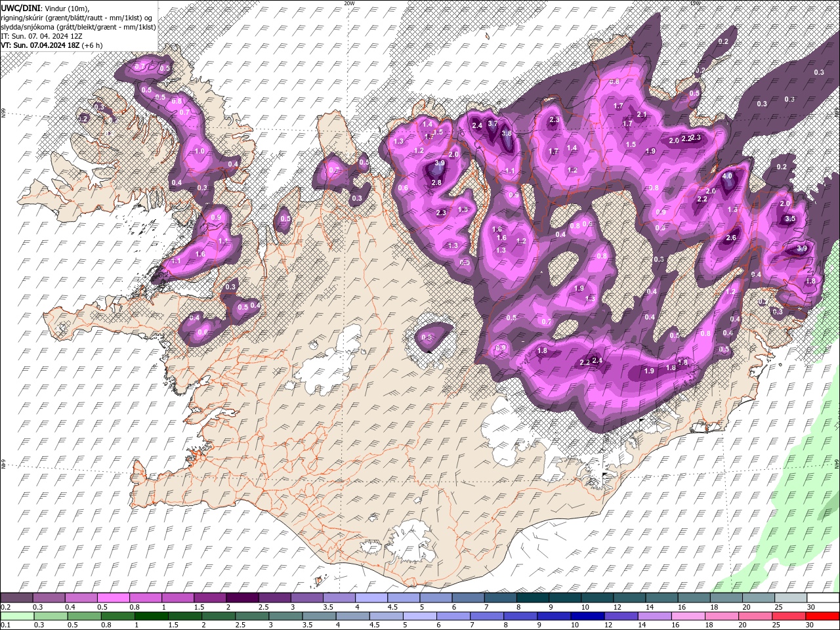This screenshot has width=840, height=630.
Task: Pick the 25 red-pink swatch in lower legend row
Action: click(x=788, y=616)
